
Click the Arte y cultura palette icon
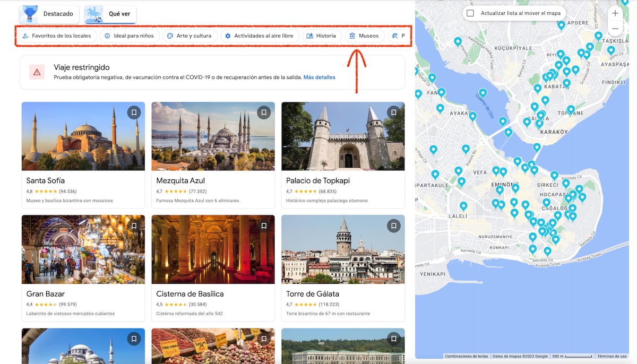(x=170, y=36)
